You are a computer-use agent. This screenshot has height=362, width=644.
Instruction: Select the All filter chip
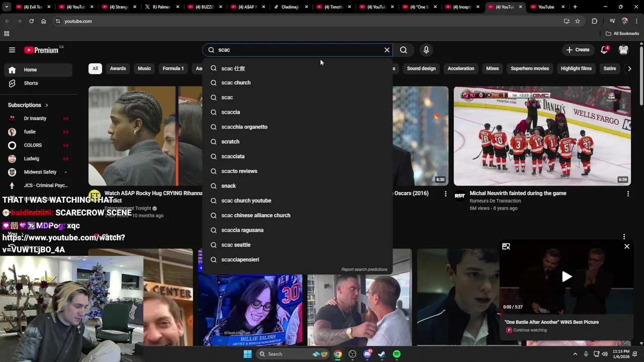tap(95, 68)
